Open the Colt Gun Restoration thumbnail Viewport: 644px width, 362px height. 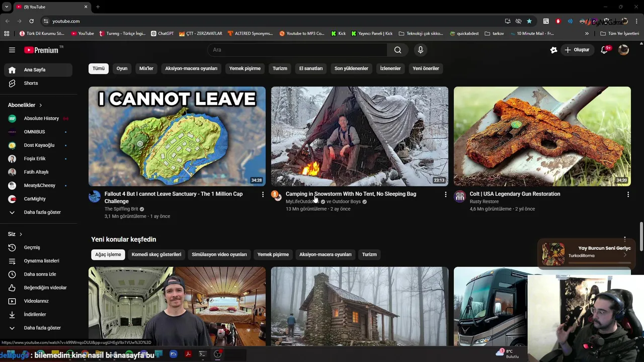[x=542, y=136]
